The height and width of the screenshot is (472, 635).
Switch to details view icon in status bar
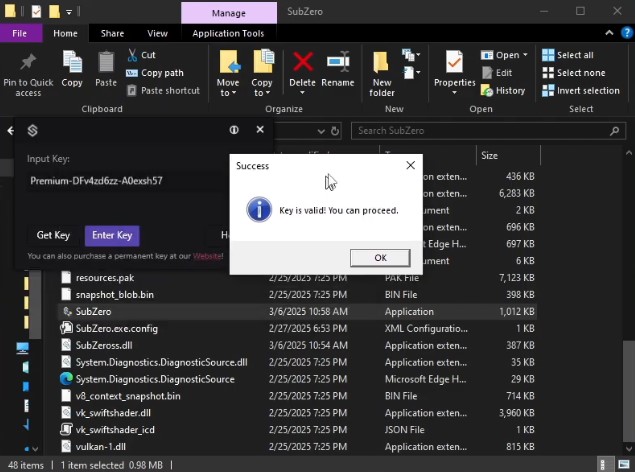click(x=603, y=464)
